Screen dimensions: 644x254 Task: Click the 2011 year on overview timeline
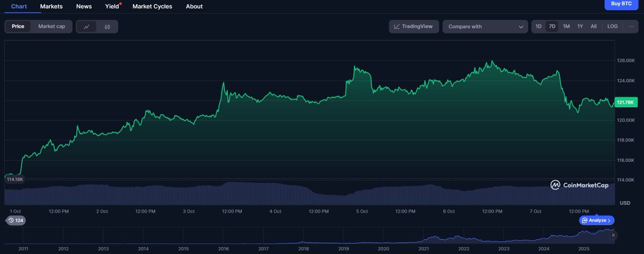[23, 249]
